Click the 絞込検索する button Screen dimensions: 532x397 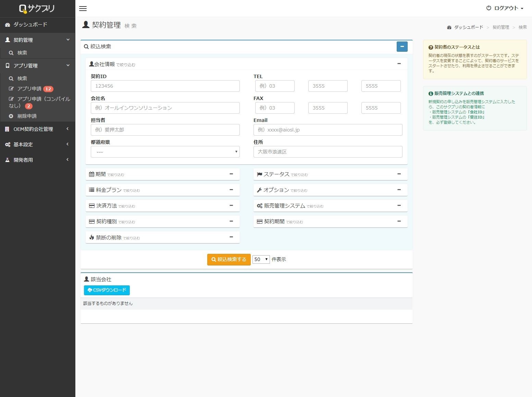pyautogui.click(x=229, y=260)
